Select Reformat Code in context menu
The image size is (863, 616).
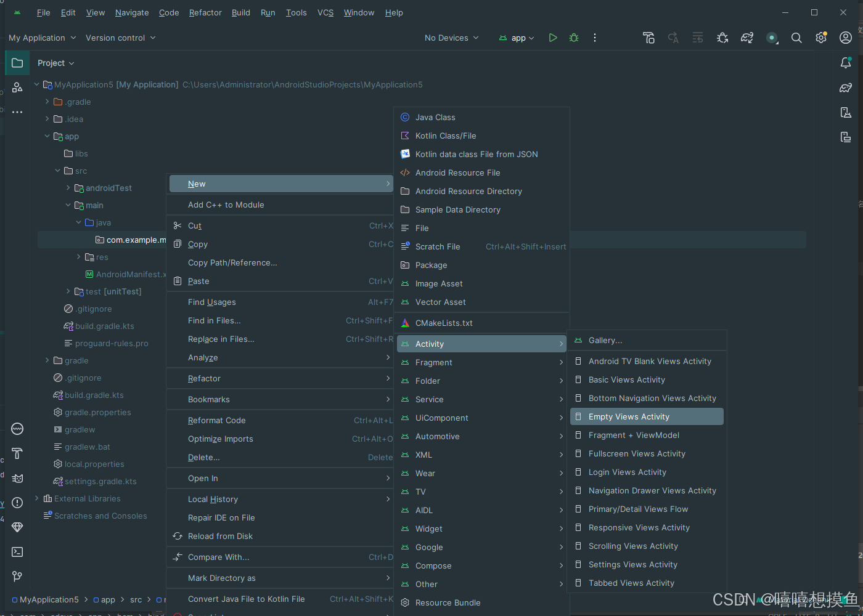pos(281,420)
